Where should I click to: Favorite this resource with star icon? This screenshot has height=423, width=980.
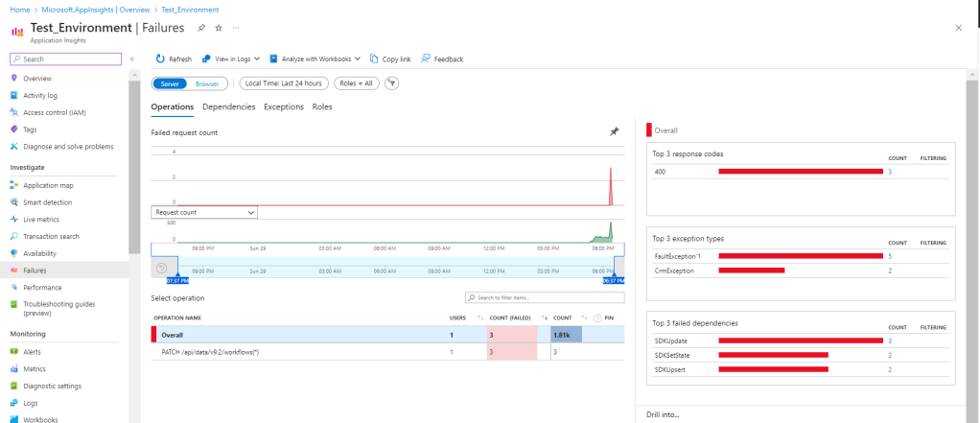pos(219,29)
